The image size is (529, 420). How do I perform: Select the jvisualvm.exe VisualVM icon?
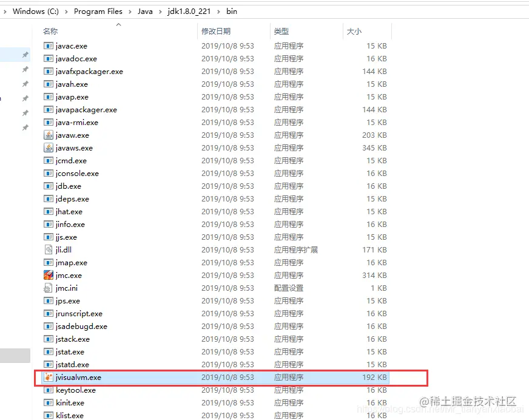point(49,377)
